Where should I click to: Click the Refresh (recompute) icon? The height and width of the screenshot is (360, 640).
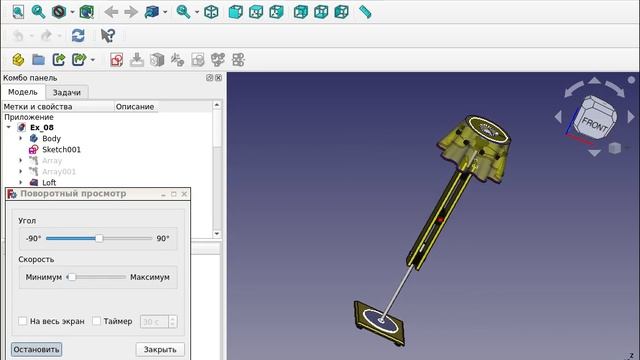pos(78,36)
